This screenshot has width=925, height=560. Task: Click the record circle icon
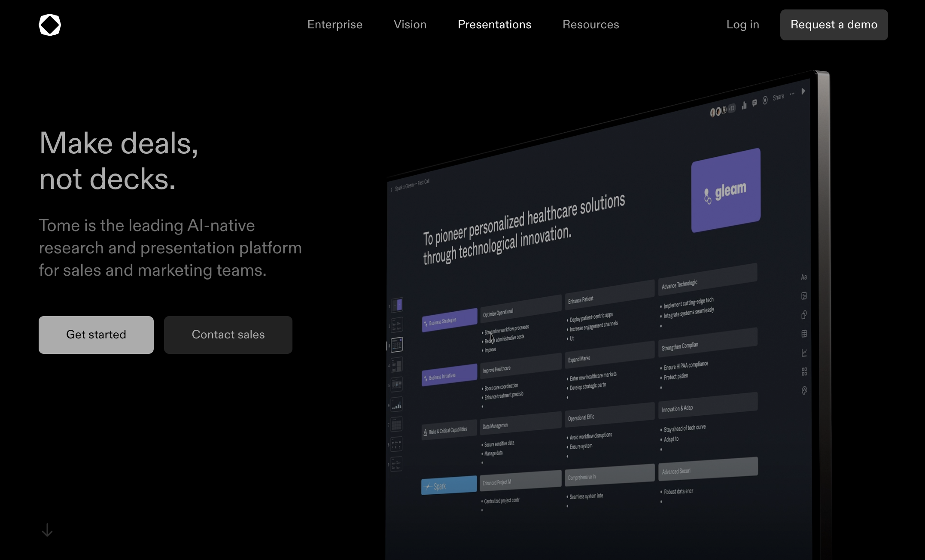(765, 100)
